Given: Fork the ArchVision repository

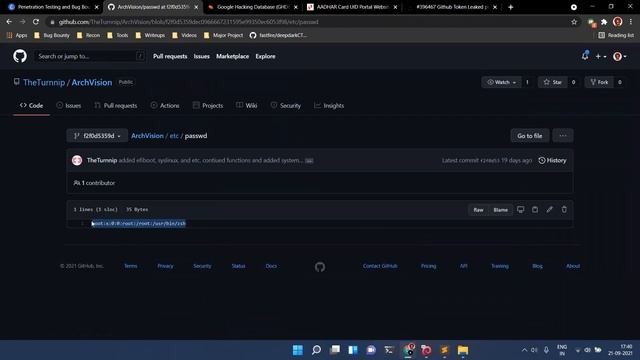Looking at the screenshot, I should (x=599, y=82).
